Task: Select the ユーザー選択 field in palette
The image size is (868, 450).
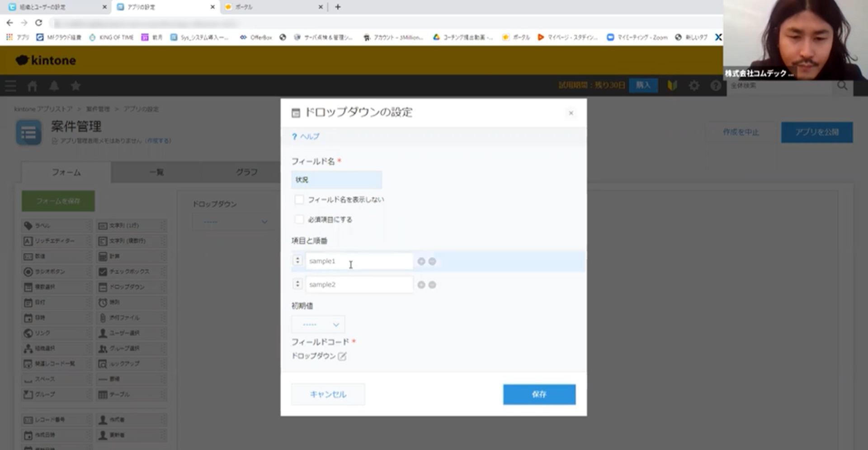Action: tap(132, 333)
